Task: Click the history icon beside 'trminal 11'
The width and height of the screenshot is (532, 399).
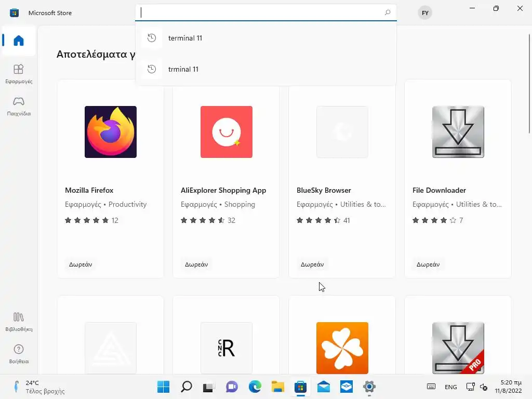Action: pyautogui.click(x=152, y=69)
